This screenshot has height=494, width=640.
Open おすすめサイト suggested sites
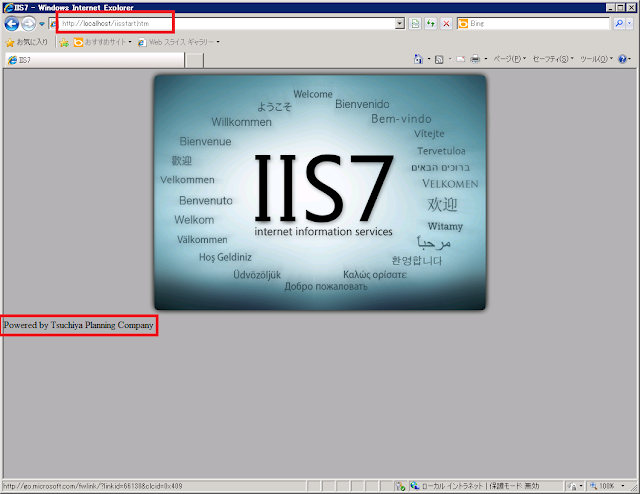[x=103, y=42]
